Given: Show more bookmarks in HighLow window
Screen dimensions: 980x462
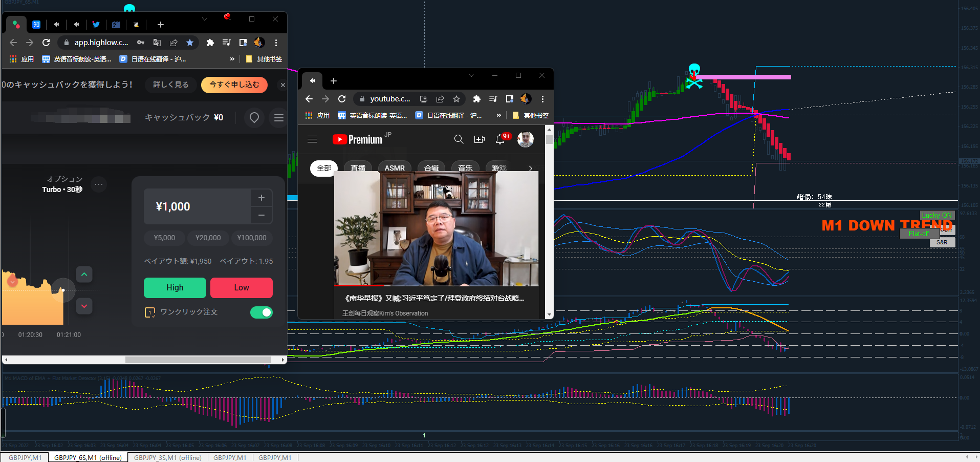Looking at the screenshot, I should 232,59.
